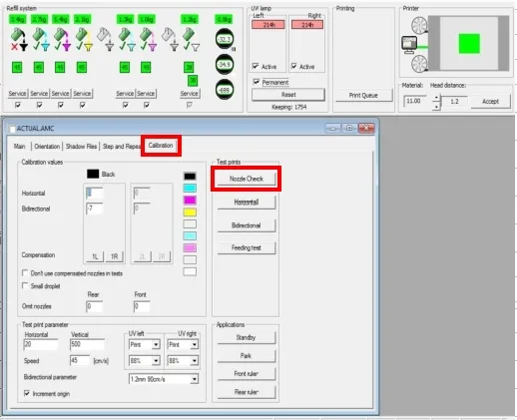The image size is (517, 420).
Task: Click the Print Queue button
Action: point(363,96)
